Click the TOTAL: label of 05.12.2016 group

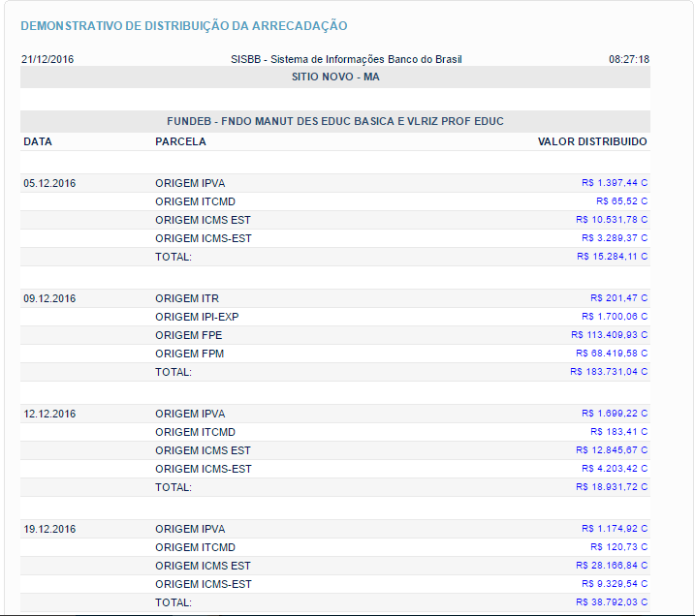[x=174, y=257]
